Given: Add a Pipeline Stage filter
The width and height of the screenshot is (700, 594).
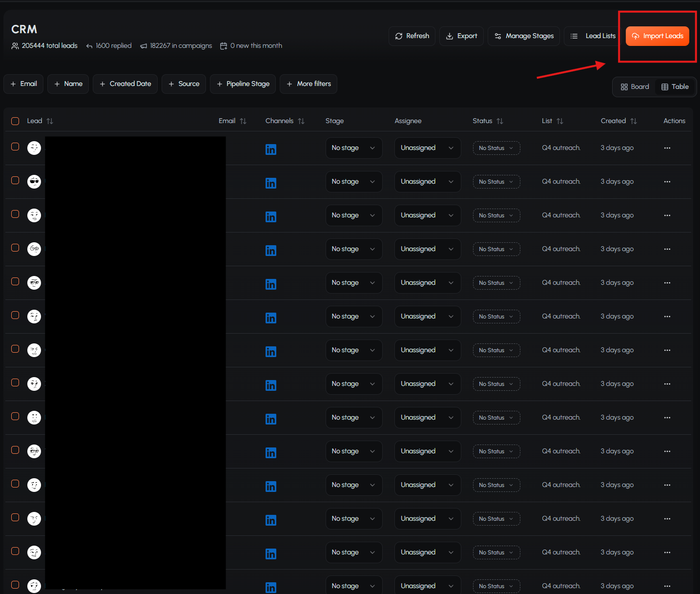Looking at the screenshot, I should click(243, 84).
